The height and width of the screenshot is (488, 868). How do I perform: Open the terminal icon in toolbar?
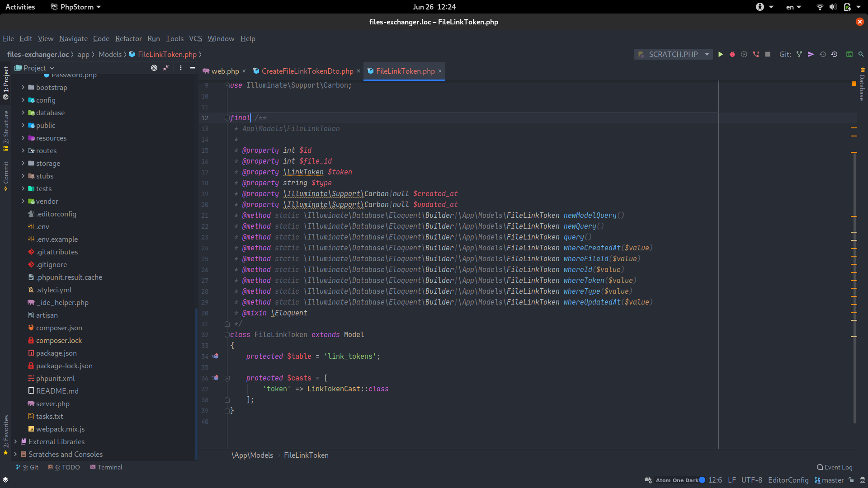[x=849, y=54]
